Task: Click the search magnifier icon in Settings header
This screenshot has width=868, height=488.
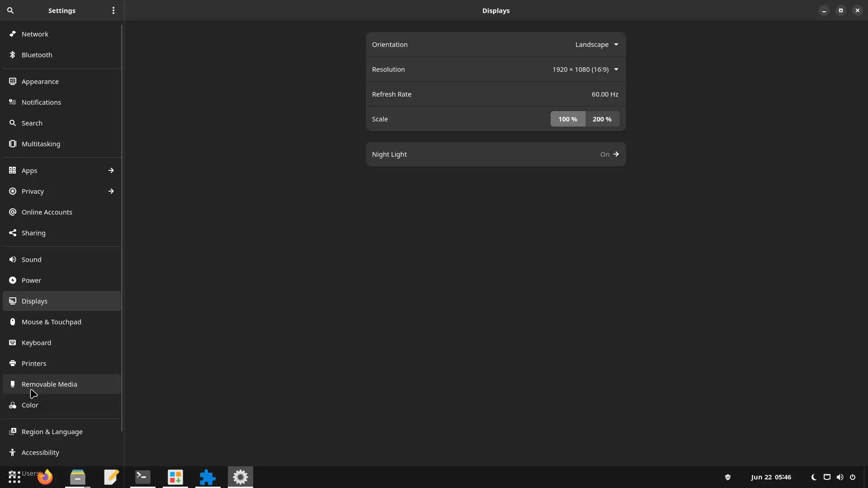Action: [x=10, y=10]
